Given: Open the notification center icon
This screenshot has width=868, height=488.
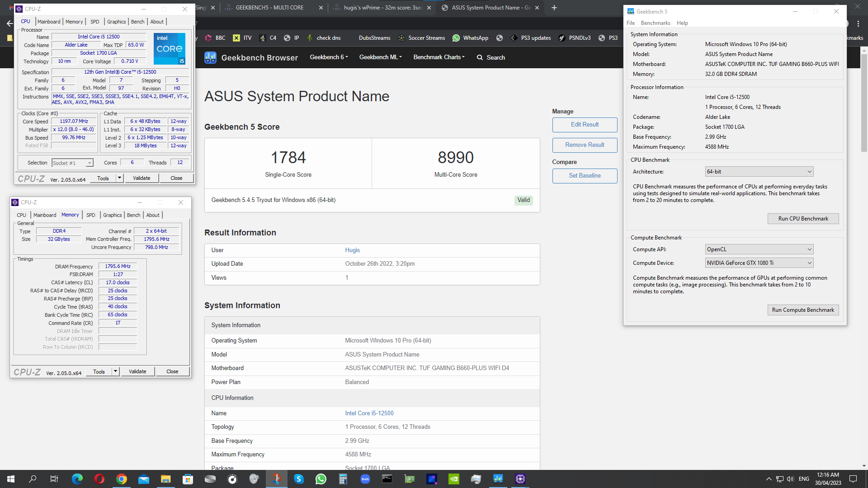Looking at the screenshot, I should [x=853, y=479].
